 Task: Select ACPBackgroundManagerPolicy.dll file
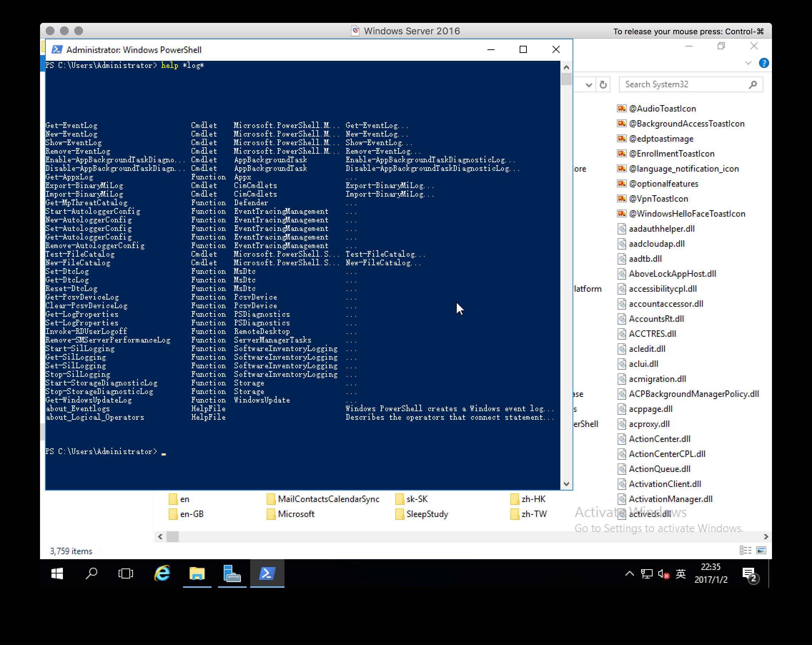(688, 394)
